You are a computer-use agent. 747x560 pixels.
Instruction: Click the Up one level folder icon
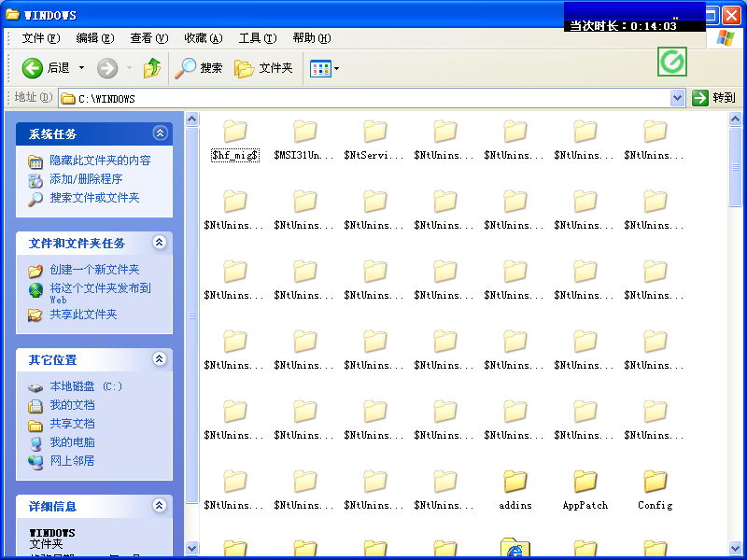152,68
